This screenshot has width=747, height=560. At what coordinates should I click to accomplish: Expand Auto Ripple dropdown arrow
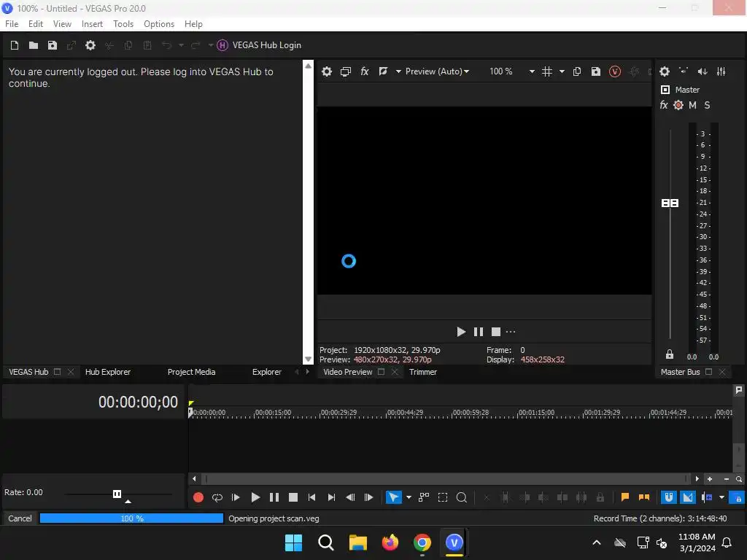[x=721, y=497]
